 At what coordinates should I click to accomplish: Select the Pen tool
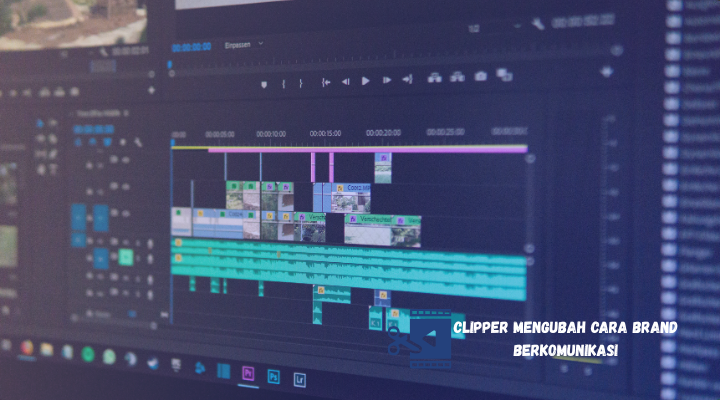pyautogui.click(x=53, y=154)
